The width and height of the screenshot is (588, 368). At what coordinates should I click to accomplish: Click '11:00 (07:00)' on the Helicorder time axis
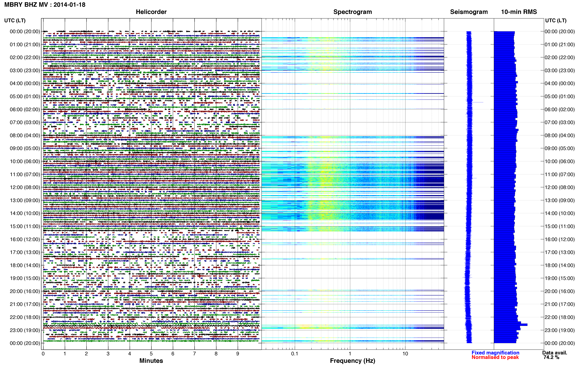click(x=25, y=174)
